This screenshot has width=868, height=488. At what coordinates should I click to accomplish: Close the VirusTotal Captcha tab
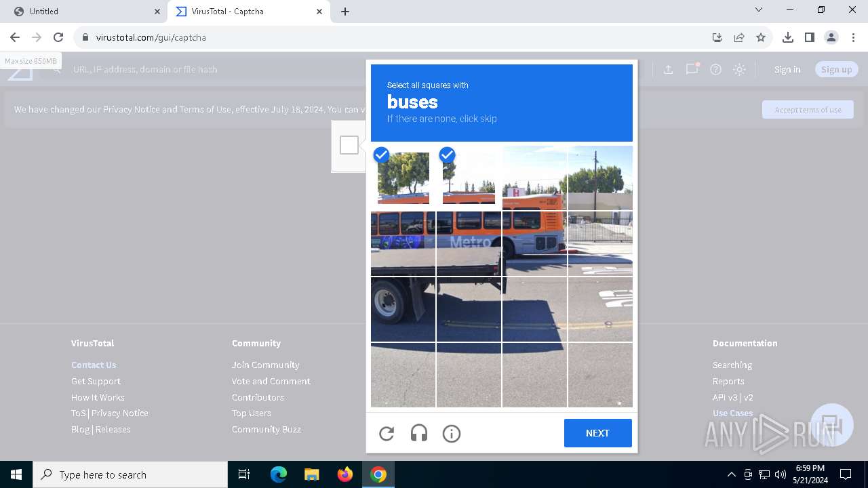pos(319,12)
